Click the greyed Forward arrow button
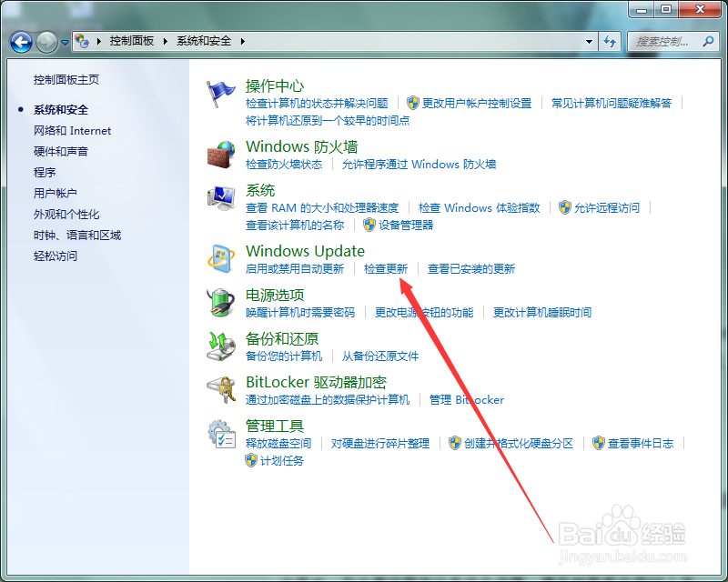728x582 pixels. 46,42
